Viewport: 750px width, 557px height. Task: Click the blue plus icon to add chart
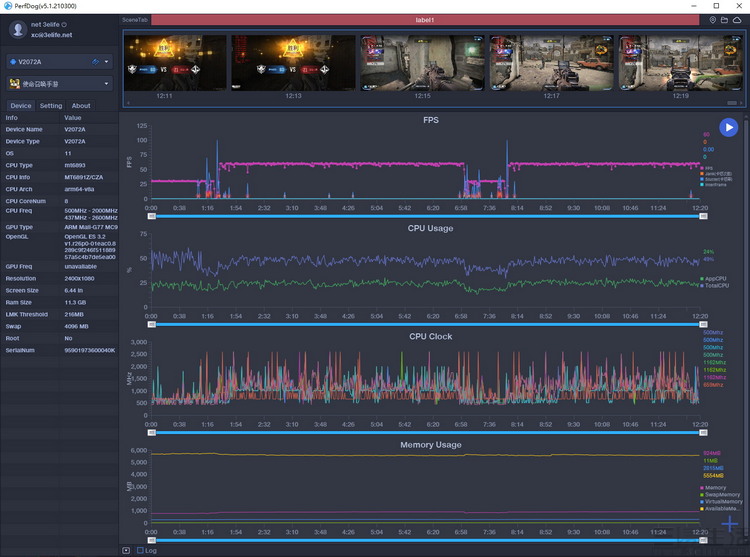click(x=730, y=524)
